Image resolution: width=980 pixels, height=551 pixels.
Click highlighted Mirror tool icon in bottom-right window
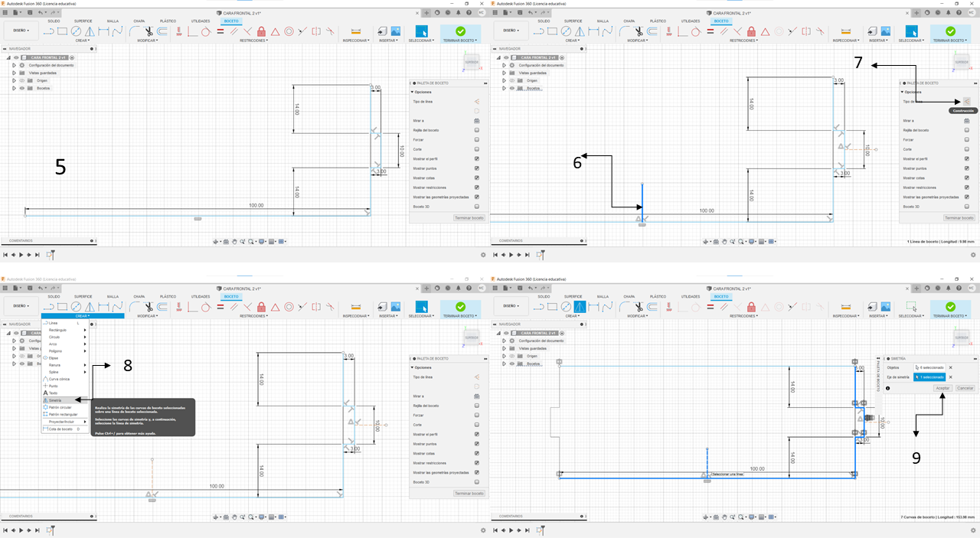[580, 307]
